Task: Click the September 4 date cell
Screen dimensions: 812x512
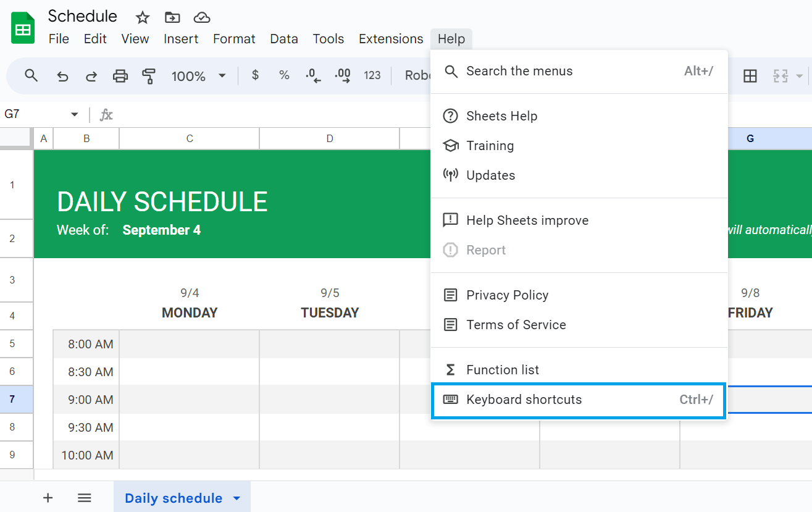Action: click(x=161, y=230)
